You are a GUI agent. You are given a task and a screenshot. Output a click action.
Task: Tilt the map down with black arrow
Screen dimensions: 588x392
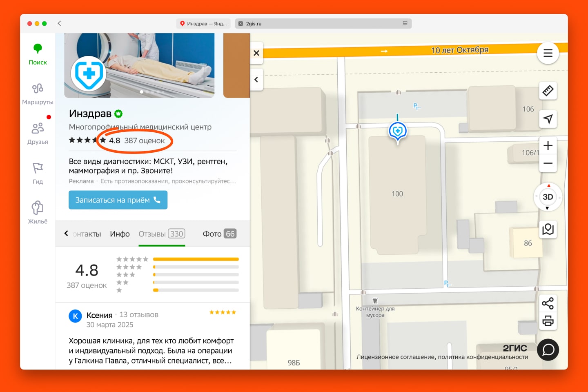(548, 209)
